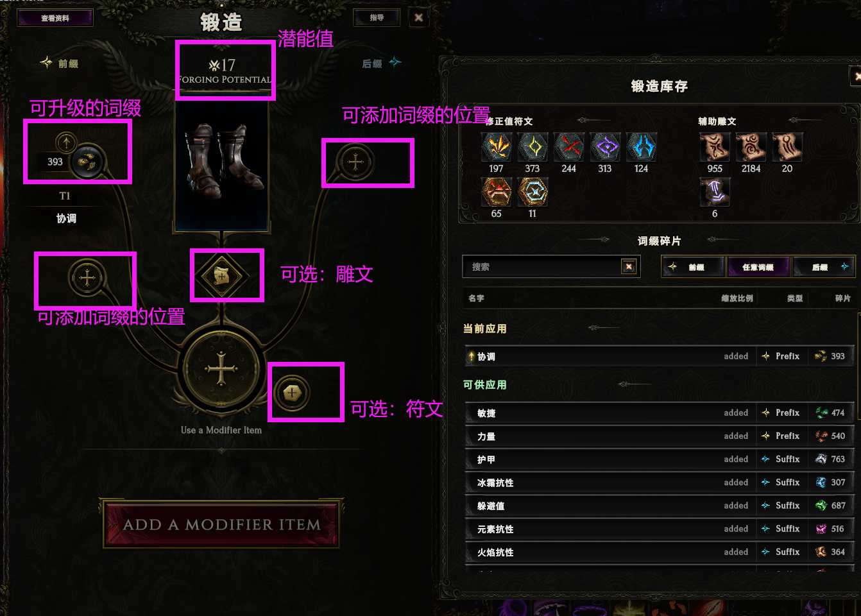This screenshot has width=861, height=616.
Task: Select the blue rune with count 124
Action: (642, 147)
